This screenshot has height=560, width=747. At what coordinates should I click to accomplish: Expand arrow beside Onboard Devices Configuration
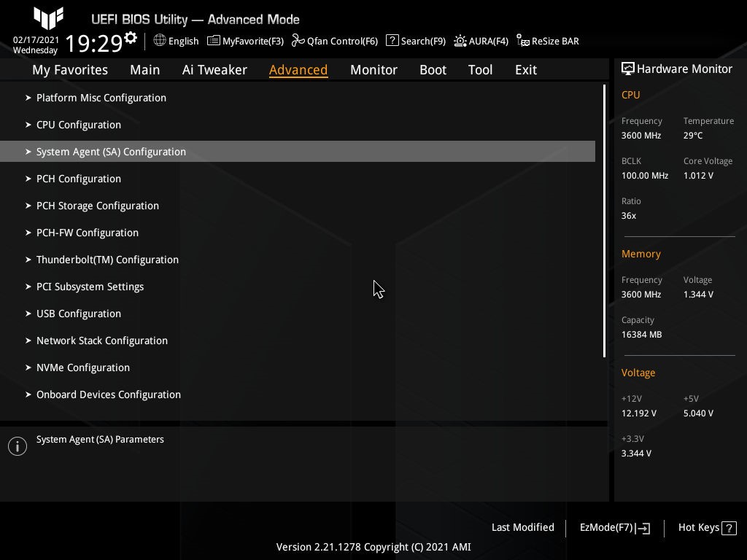point(28,394)
